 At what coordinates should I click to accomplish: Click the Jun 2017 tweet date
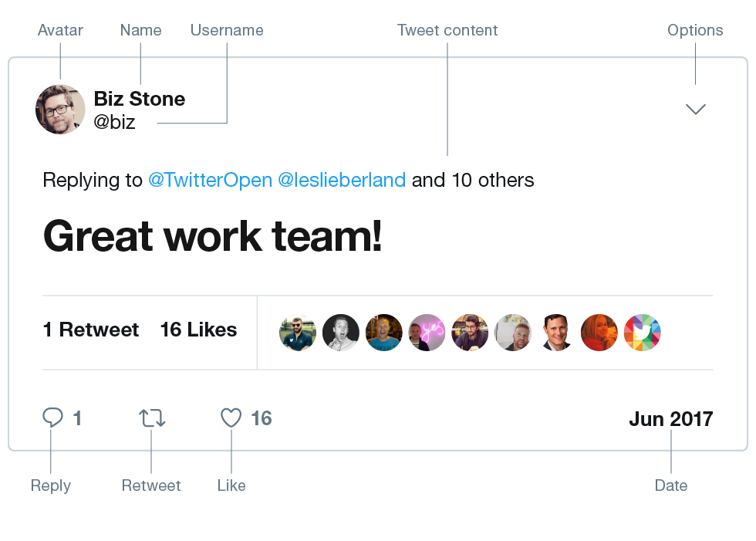(x=670, y=419)
